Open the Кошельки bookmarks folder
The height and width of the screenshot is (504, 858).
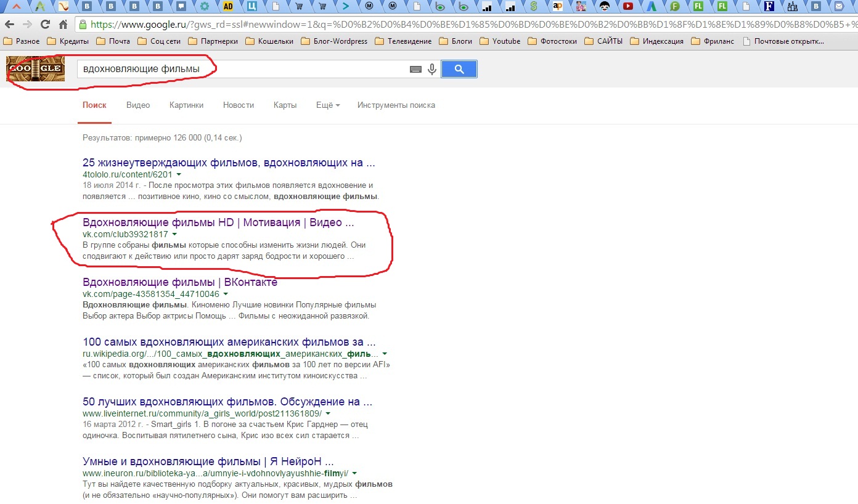click(x=269, y=41)
